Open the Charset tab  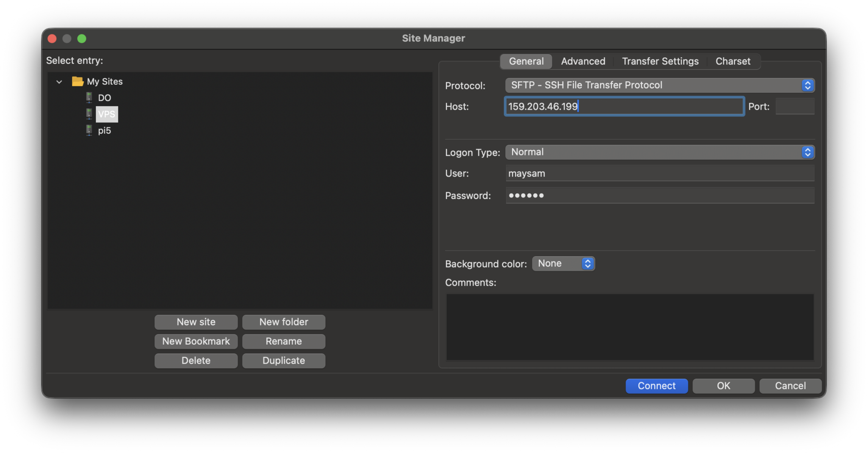tap(733, 61)
